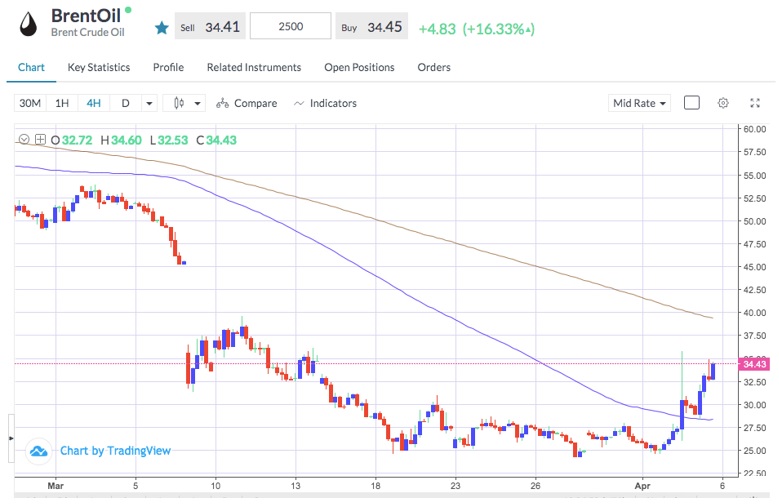This screenshot has height=504, width=779.
Task: Click the fullscreen expand icon
Action: (x=755, y=103)
